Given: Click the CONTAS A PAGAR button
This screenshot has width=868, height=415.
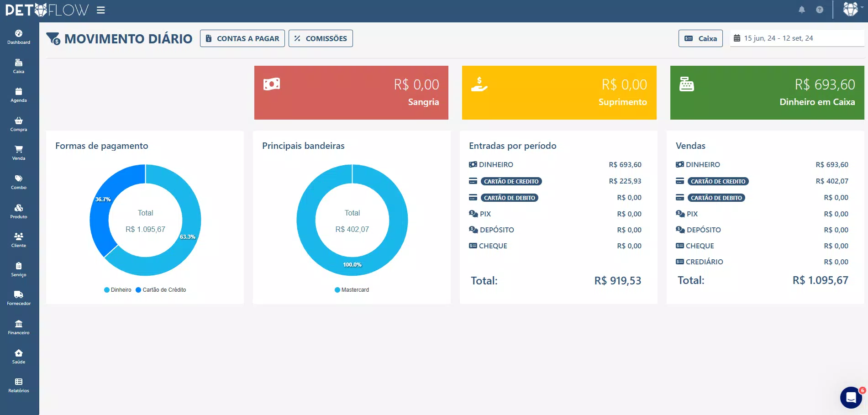Looking at the screenshot, I should click(242, 38).
